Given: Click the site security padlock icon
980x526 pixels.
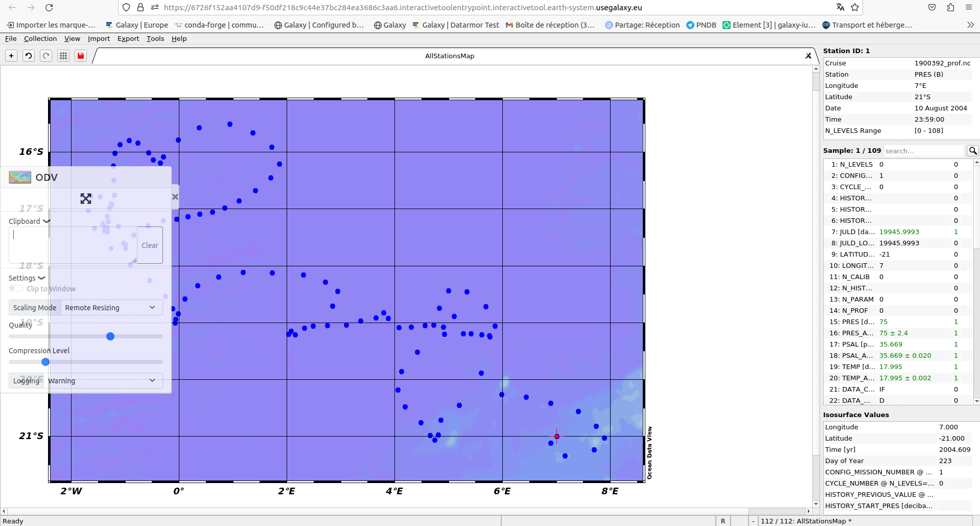Looking at the screenshot, I should pyautogui.click(x=141, y=8).
